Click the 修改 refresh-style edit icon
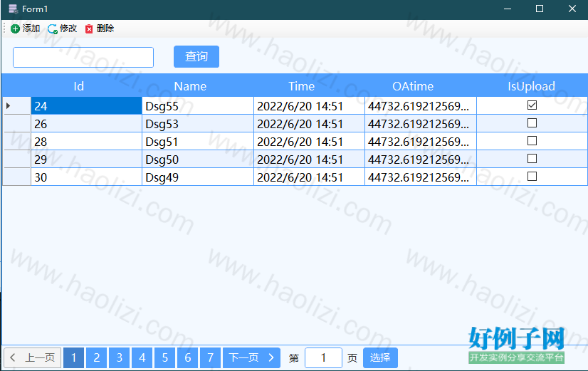 tap(53, 29)
